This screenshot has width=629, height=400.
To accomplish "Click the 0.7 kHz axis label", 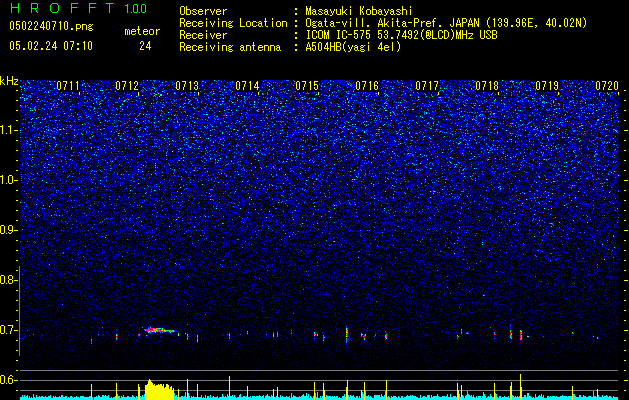I will click(6, 330).
